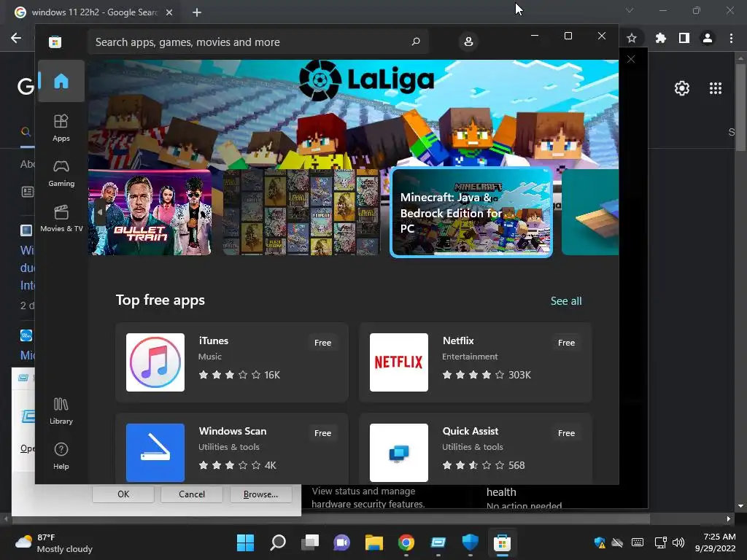Click the Microsoft Store logo icon
The height and width of the screenshot is (560, 747).
tap(55, 42)
